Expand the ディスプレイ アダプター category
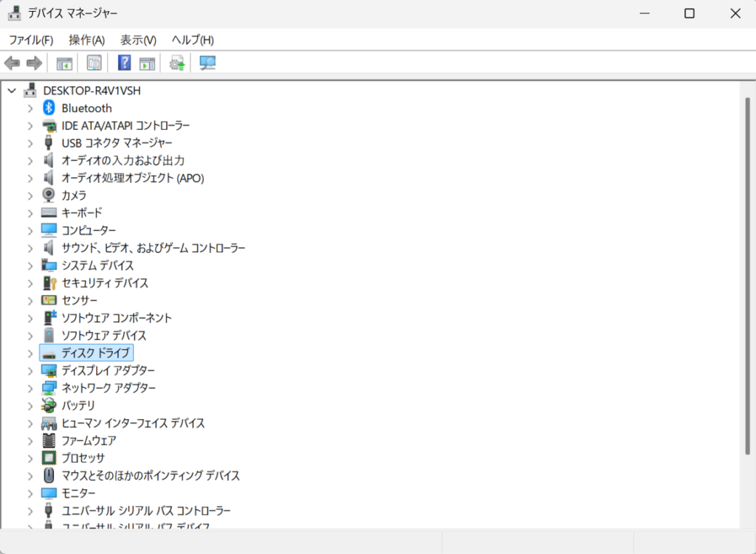 (30, 370)
